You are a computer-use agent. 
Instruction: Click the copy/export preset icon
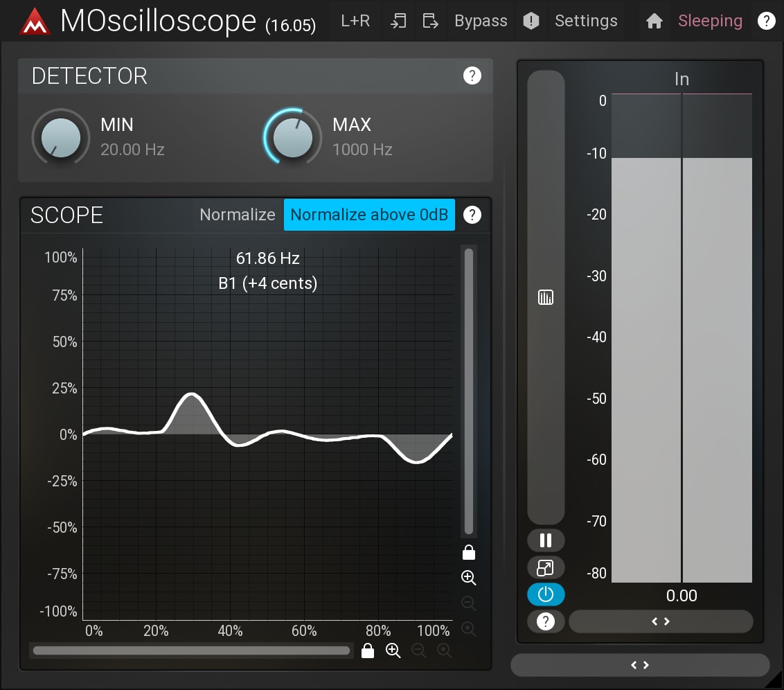tap(430, 21)
